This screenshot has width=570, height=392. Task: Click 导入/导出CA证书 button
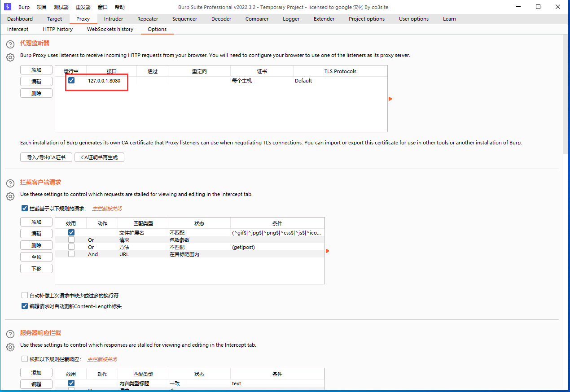(x=46, y=157)
